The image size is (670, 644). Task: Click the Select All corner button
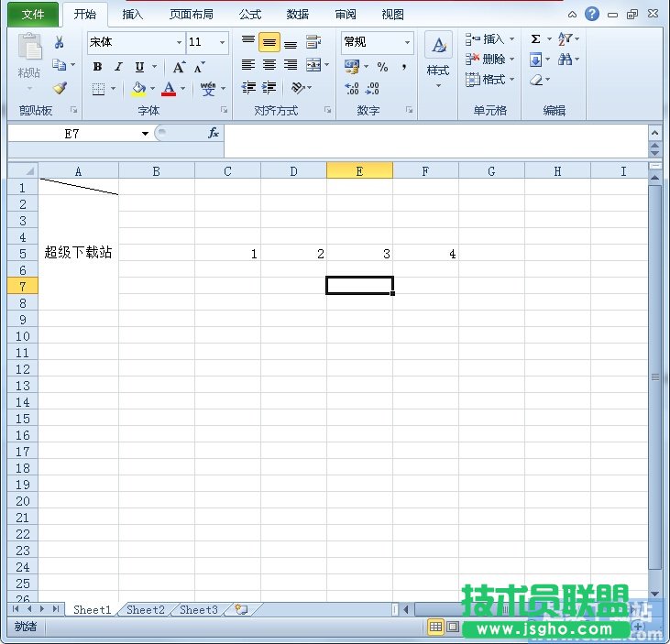(23, 170)
